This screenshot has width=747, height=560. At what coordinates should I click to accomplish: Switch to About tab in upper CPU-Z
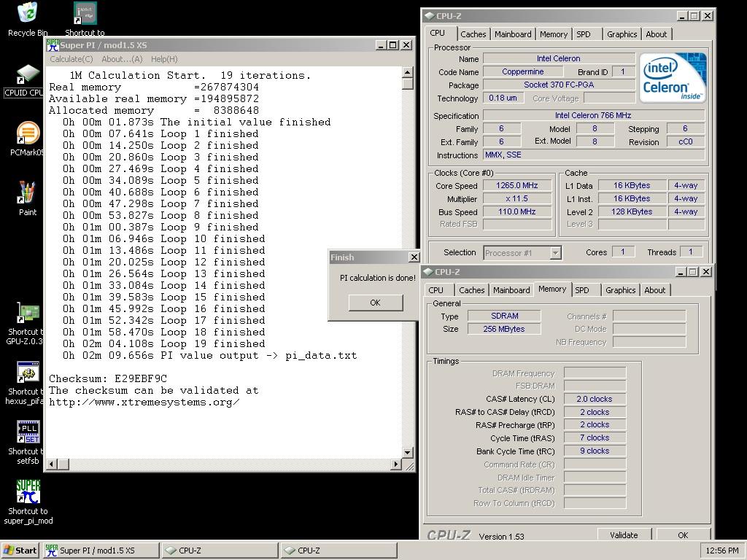tap(656, 34)
